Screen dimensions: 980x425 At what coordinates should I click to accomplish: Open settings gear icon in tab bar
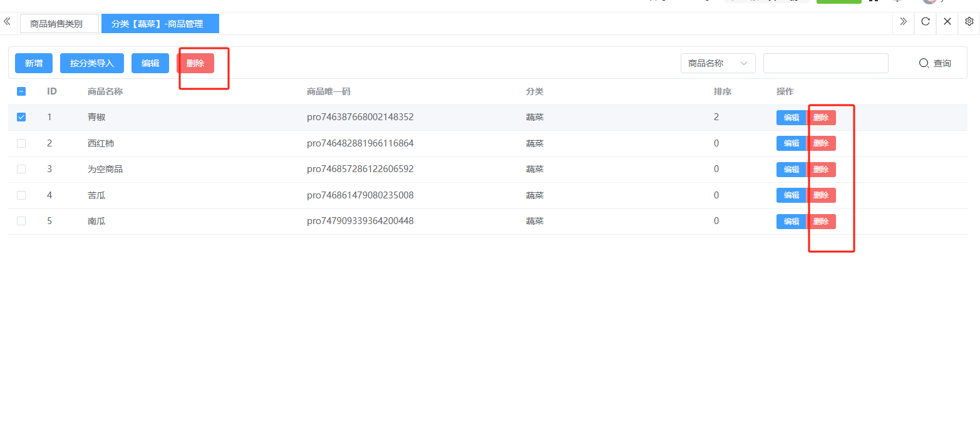coord(969,22)
